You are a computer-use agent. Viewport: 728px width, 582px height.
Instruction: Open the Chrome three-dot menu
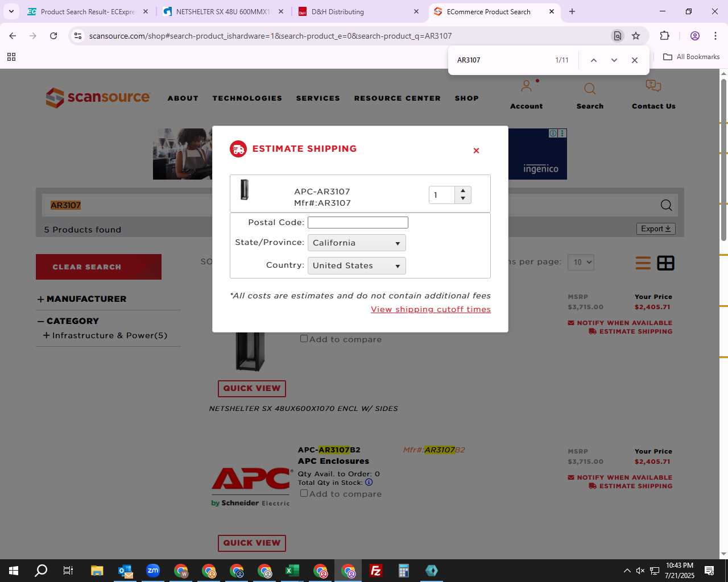click(715, 36)
